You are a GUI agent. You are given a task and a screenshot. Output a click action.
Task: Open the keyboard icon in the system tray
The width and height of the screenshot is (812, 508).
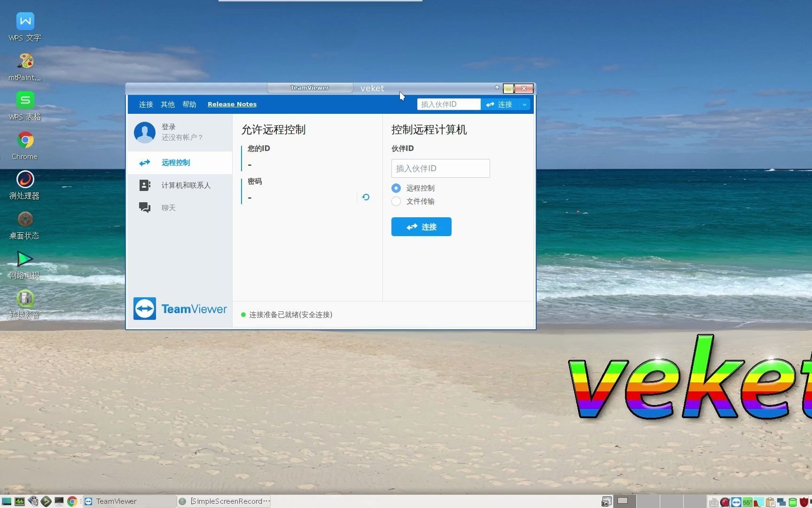coord(714,502)
